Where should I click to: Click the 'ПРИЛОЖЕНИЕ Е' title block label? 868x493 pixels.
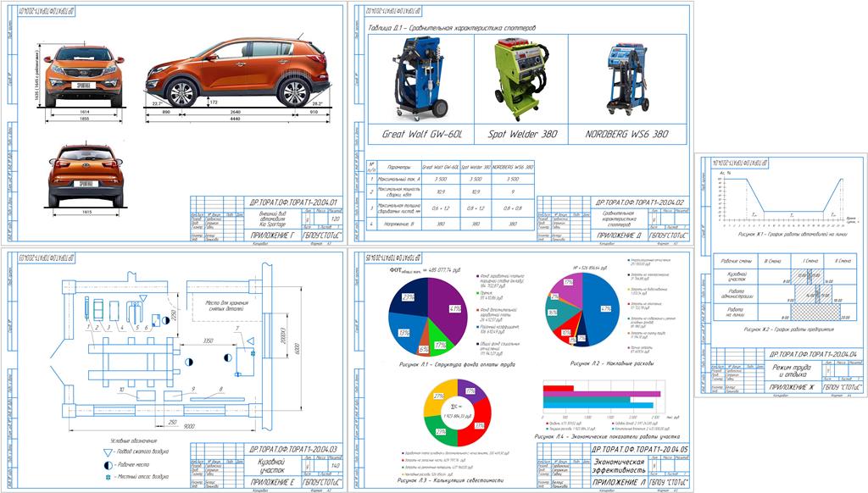point(273,482)
